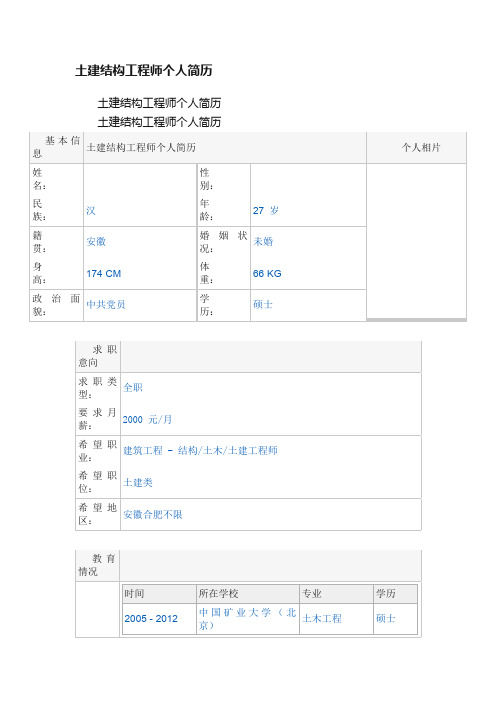
Task: Click the 安徽合肥不限 region value
Action: pos(153,514)
